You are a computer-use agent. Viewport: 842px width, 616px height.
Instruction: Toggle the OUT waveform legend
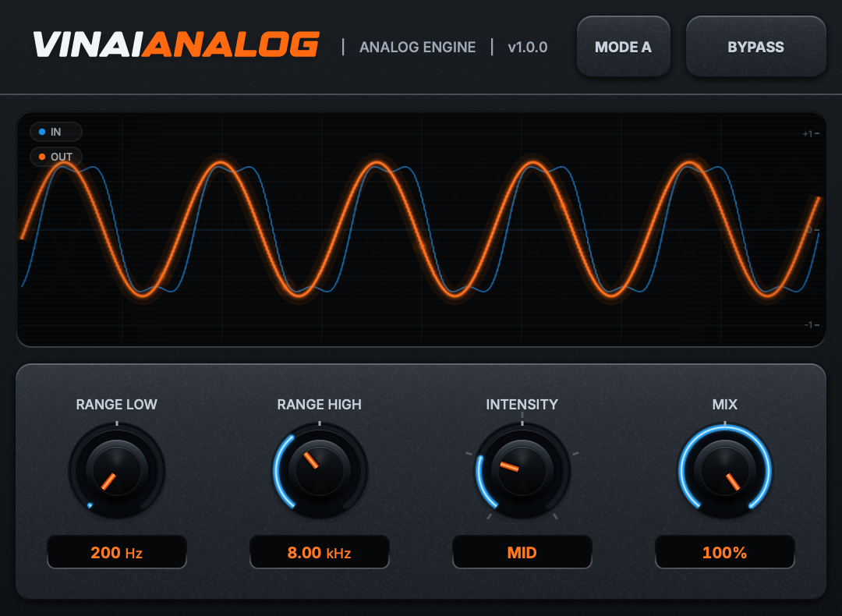pos(56,157)
